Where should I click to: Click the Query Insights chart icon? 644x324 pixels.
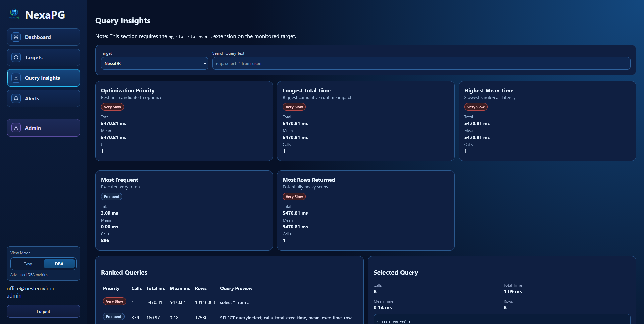(x=16, y=78)
